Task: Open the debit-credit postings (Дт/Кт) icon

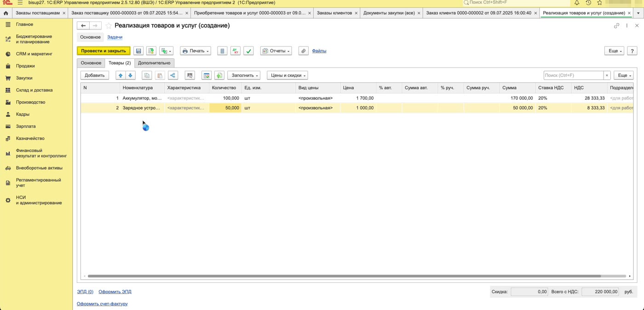Action: 235,51
